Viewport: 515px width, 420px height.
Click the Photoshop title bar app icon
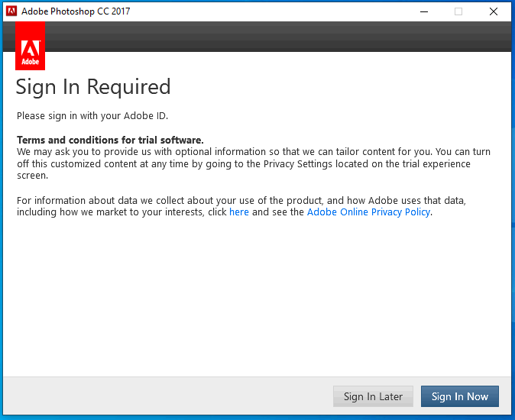[x=11, y=11]
